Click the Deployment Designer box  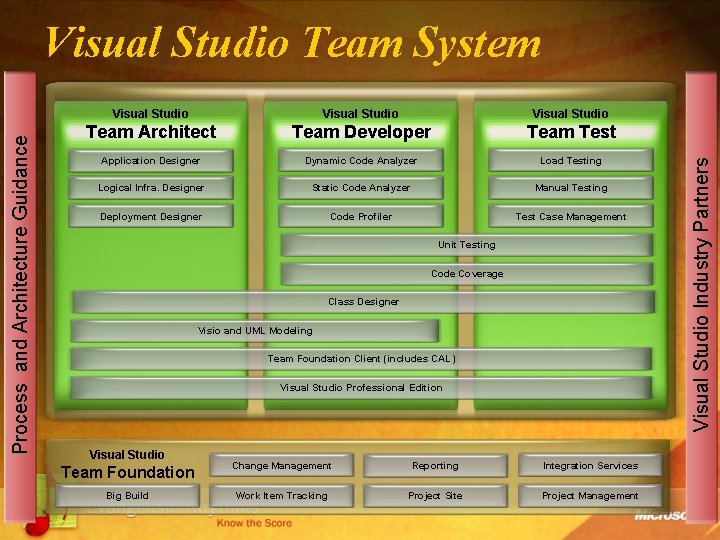click(x=151, y=216)
